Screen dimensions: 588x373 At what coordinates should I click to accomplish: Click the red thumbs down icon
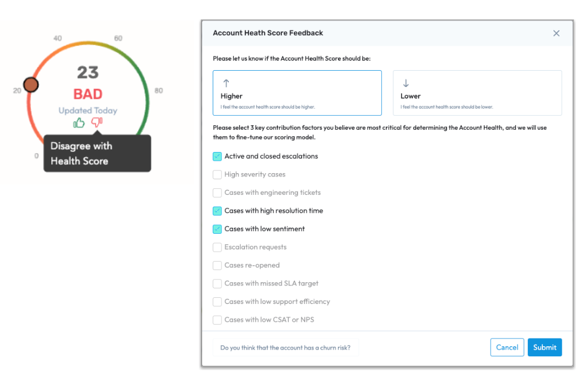point(97,122)
